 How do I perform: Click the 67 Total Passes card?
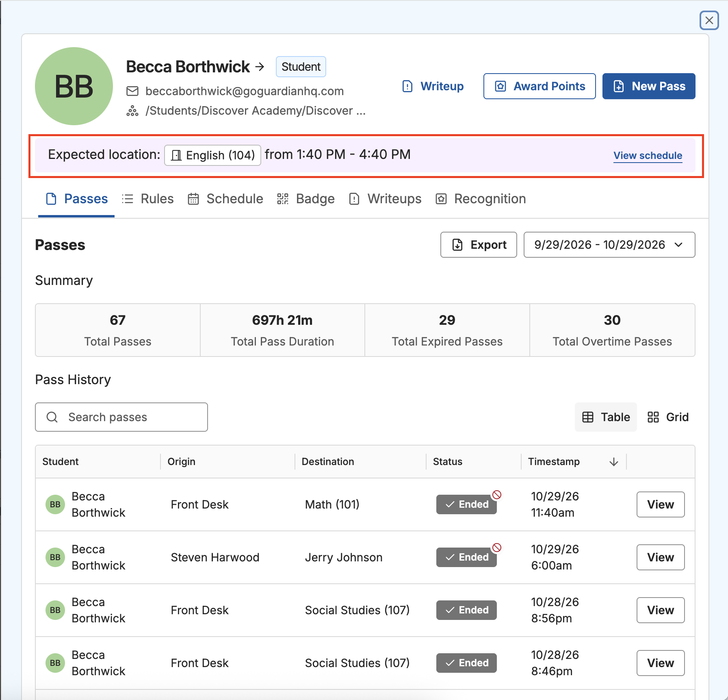(x=118, y=330)
